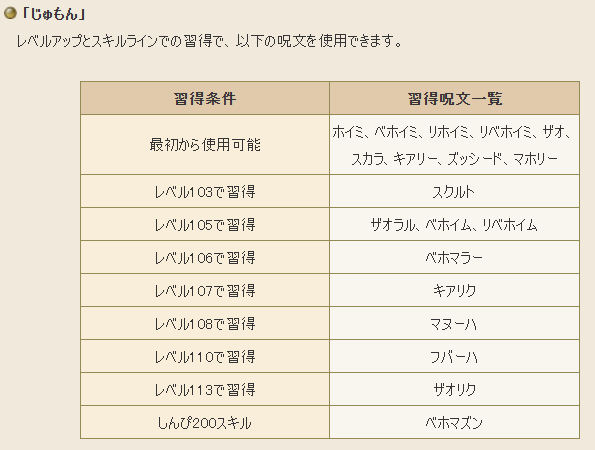Image resolution: width=595 pixels, height=450 pixels.
Task: Select the スクルト spell cell
Action: point(455,191)
